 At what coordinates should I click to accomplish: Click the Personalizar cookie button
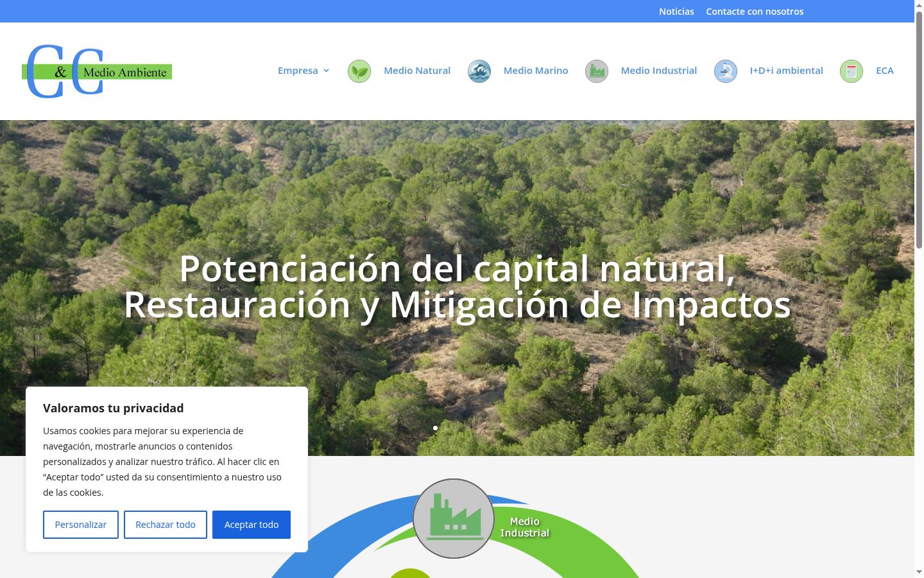point(81,525)
